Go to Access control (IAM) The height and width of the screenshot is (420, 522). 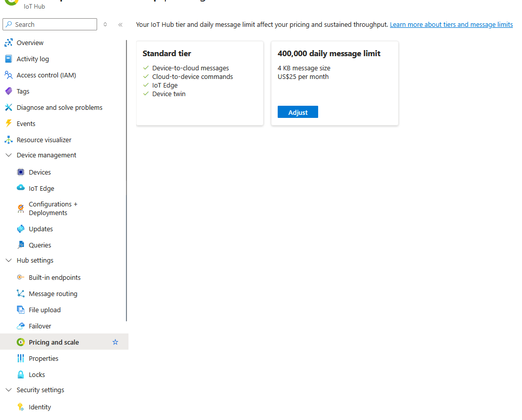(46, 75)
